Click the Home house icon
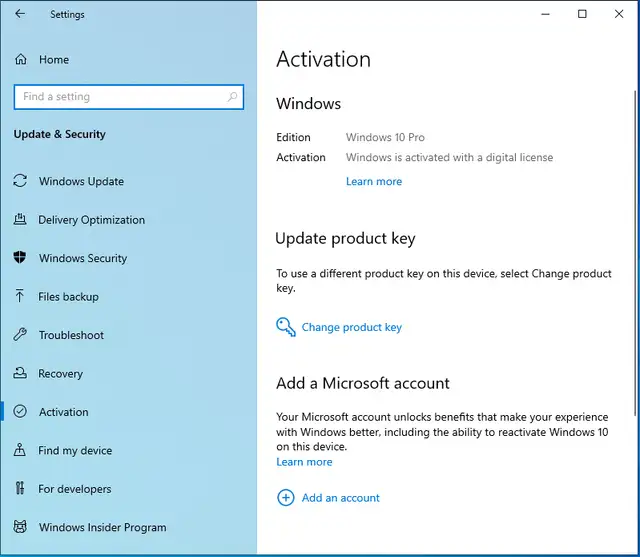 (x=20, y=60)
